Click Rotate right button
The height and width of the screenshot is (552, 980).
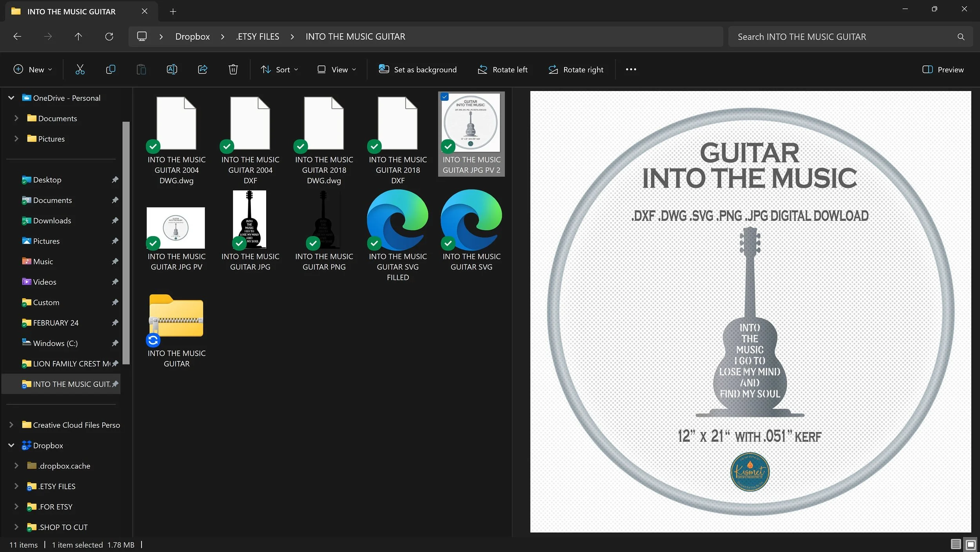coord(576,69)
